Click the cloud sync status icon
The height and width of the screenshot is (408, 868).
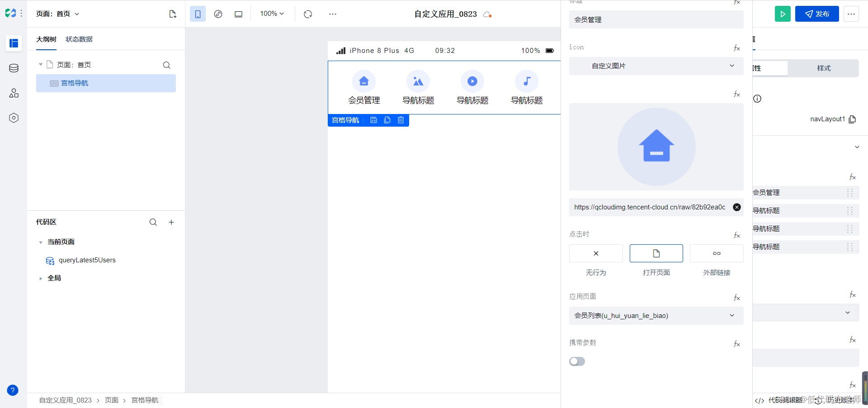(487, 14)
